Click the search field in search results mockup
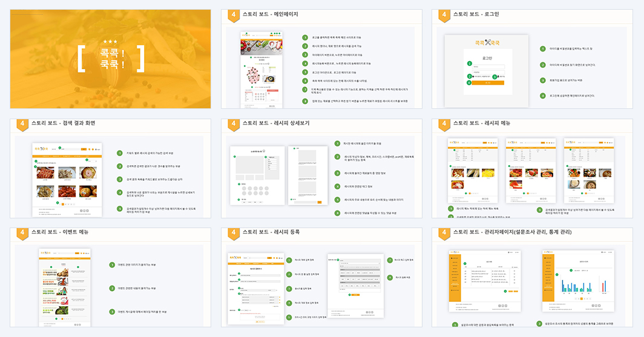This screenshot has width=644, height=337. [71, 149]
